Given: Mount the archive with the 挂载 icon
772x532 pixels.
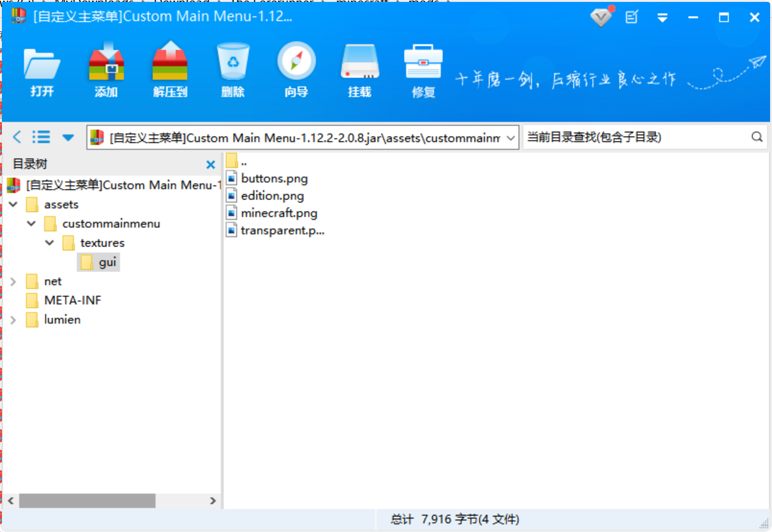Looking at the screenshot, I should tap(360, 70).
